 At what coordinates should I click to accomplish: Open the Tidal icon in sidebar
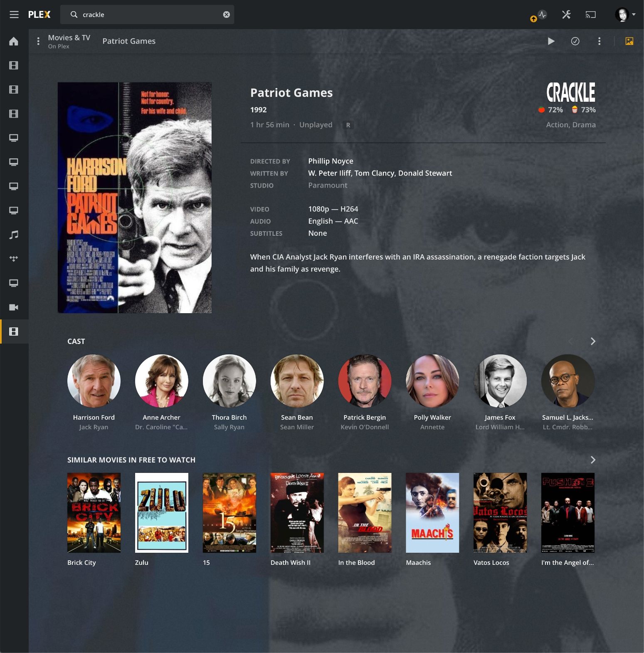(14, 259)
